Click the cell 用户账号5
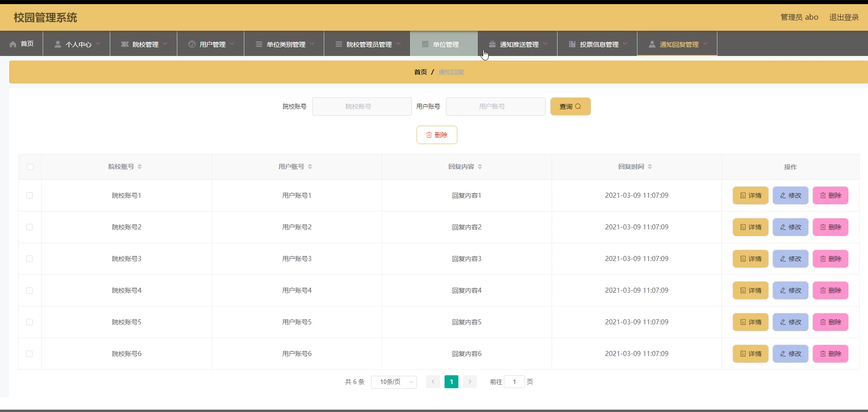Image resolution: width=868 pixels, height=412 pixels. (x=297, y=322)
